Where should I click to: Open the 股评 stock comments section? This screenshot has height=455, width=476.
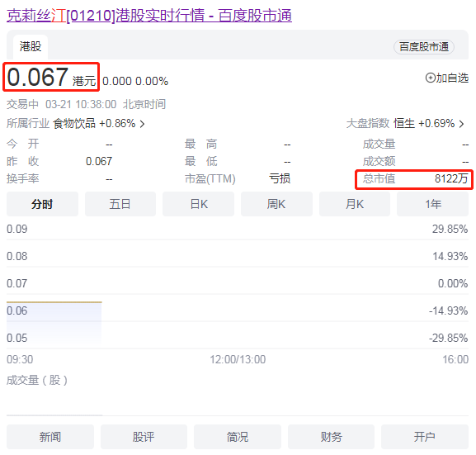tap(144, 437)
